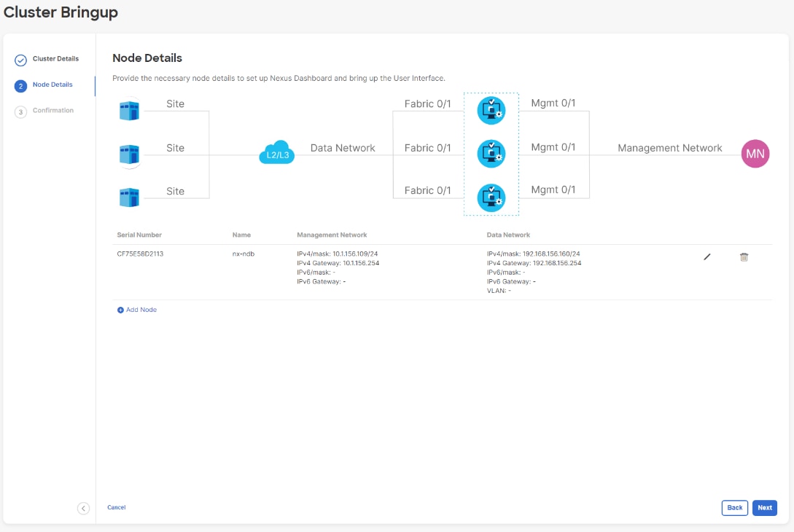Viewport: 794px width, 532px height.
Task: Click the pencil edit icon for node nx-ndb
Action: point(707,257)
